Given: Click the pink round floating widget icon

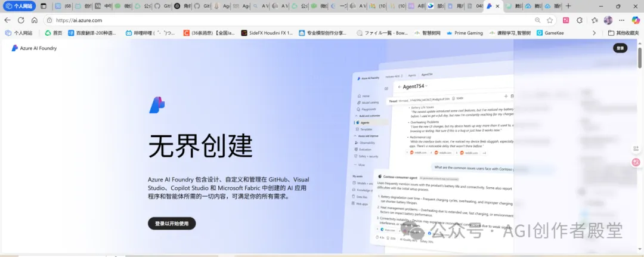Looking at the screenshot, I should 636,162.
